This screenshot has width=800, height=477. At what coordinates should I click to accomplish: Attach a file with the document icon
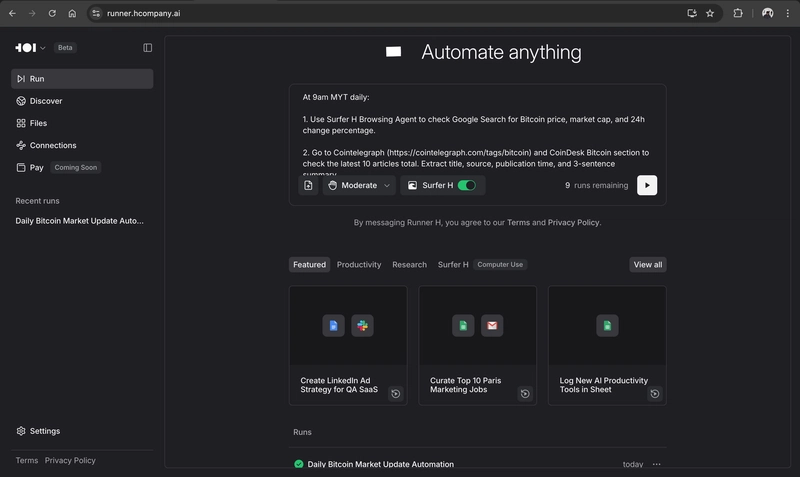(308, 185)
